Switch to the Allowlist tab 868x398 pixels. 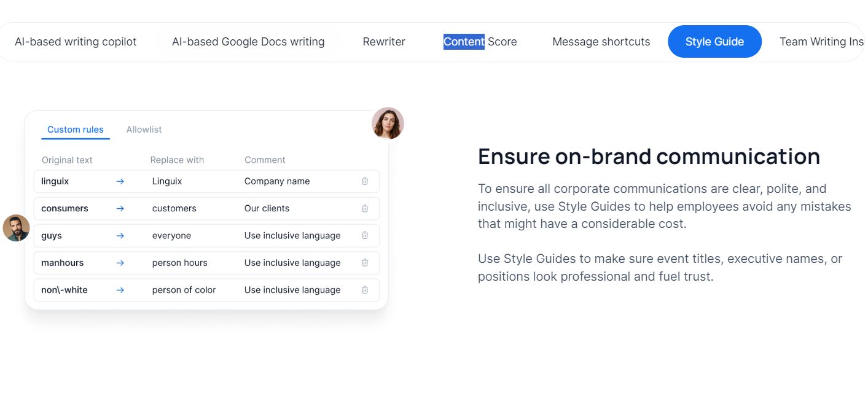[144, 130]
